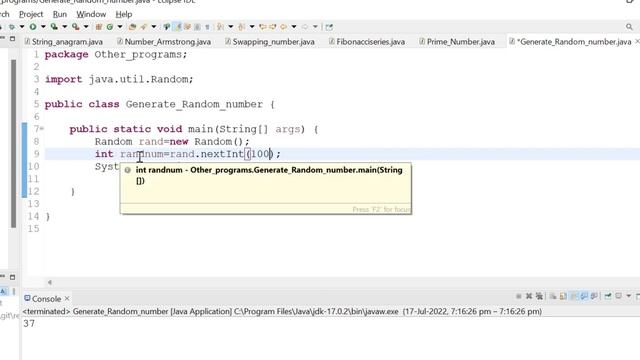Maximize the left side panel

(13, 38)
